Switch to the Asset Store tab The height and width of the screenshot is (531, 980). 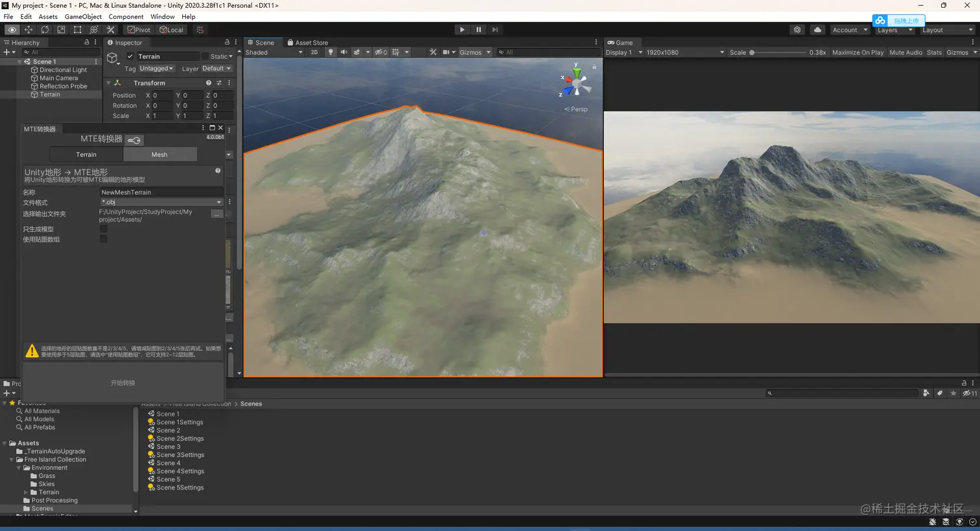pos(308,43)
